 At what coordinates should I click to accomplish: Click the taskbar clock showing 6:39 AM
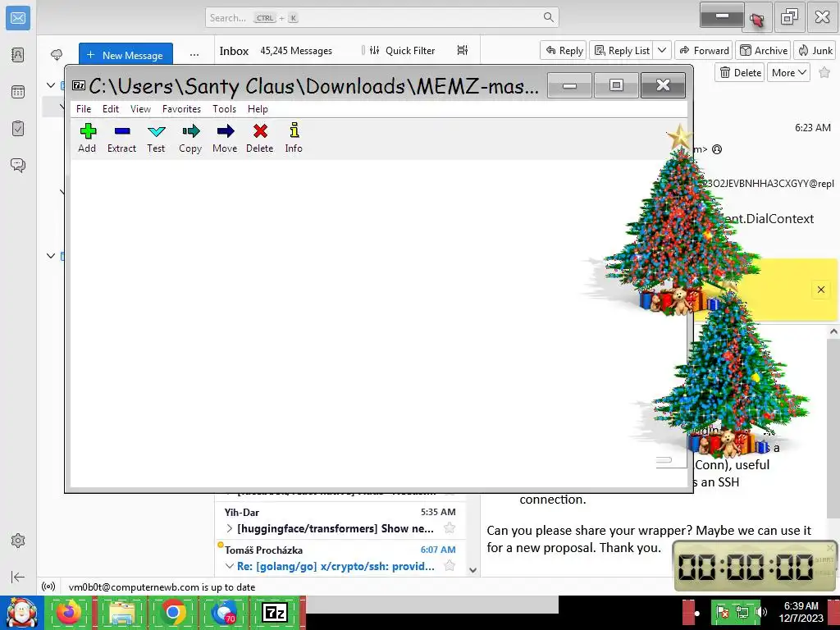click(801, 612)
